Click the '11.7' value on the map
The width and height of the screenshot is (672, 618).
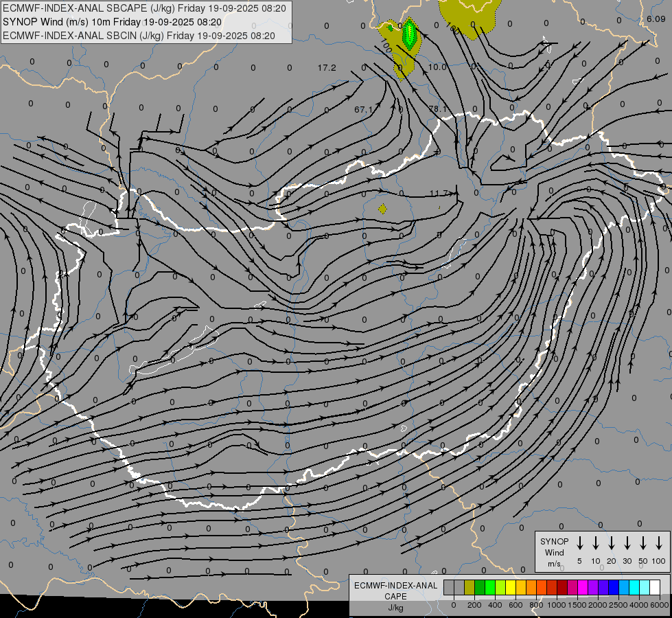click(439, 194)
